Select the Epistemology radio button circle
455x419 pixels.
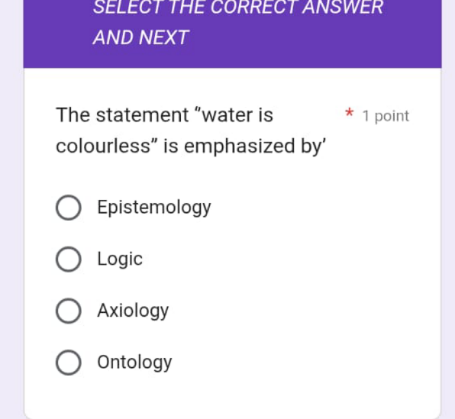[x=68, y=207]
